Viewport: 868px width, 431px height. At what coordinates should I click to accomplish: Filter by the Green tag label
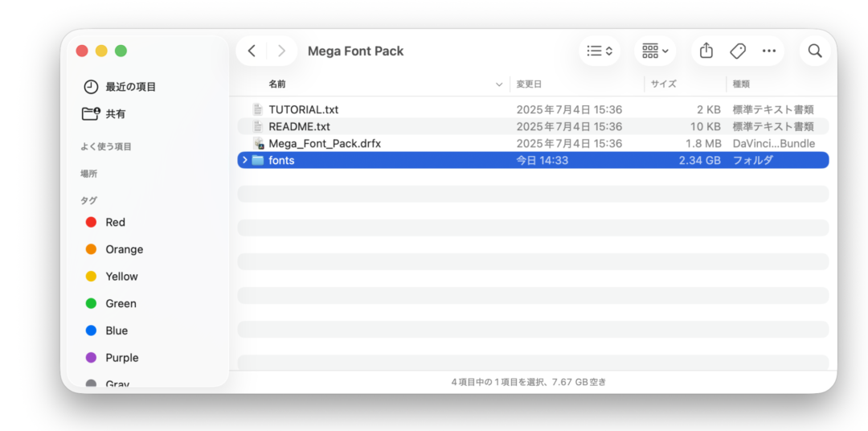[121, 304]
